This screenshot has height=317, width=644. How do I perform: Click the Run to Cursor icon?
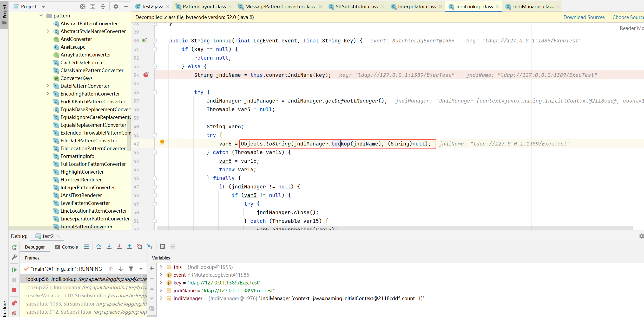pyautogui.click(x=150, y=246)
